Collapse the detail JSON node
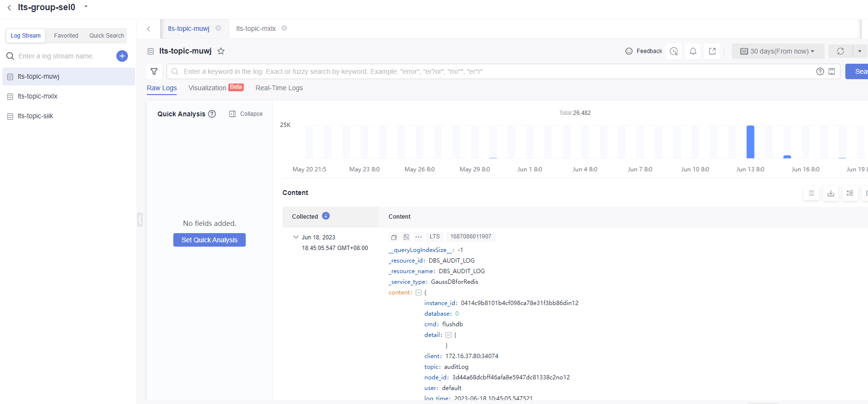 (448, 335)
